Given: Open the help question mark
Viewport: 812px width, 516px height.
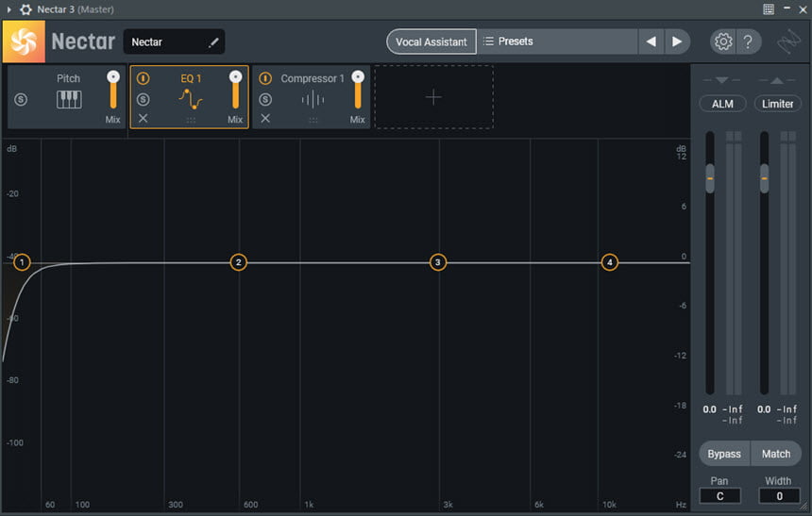Looking at the screenshot, I should point(748,42).
